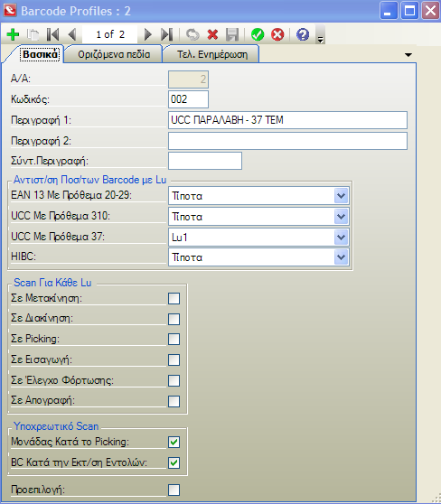The height and width of the screenshot is (504, 441).
Task: Open the HIBC dropdown list
Action: [341, 257]
